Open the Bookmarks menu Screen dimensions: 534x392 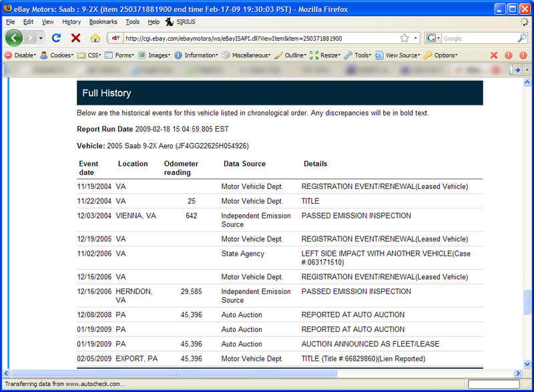pos(103,22)
